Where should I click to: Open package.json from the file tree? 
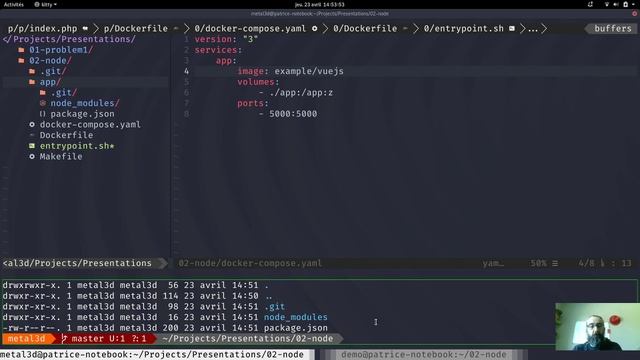click(82, 113)
